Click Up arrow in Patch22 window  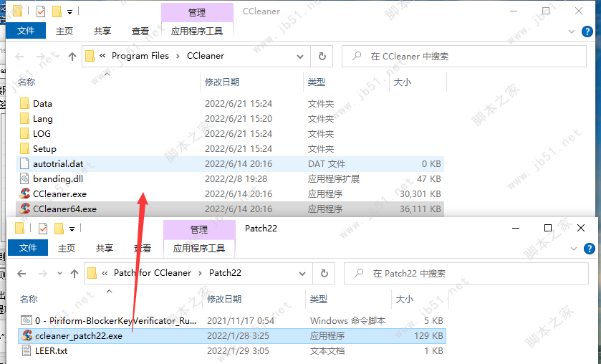pos(74,274)
